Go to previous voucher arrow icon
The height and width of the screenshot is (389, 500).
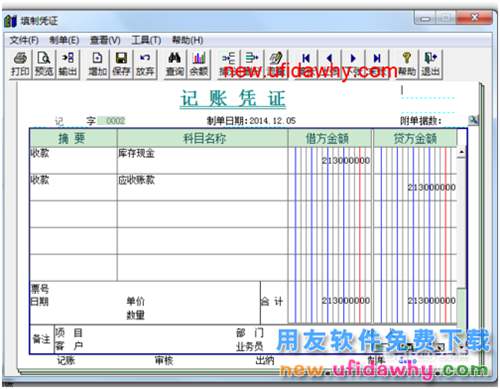329,64
